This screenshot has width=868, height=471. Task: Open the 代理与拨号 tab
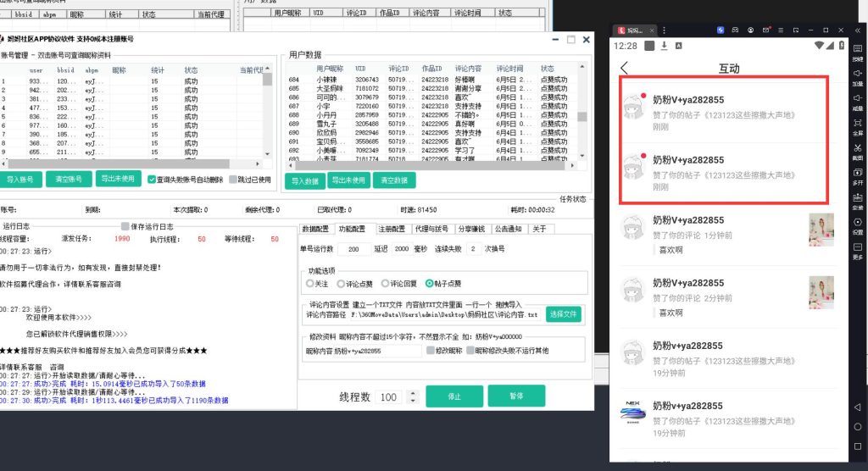[432, 229]
